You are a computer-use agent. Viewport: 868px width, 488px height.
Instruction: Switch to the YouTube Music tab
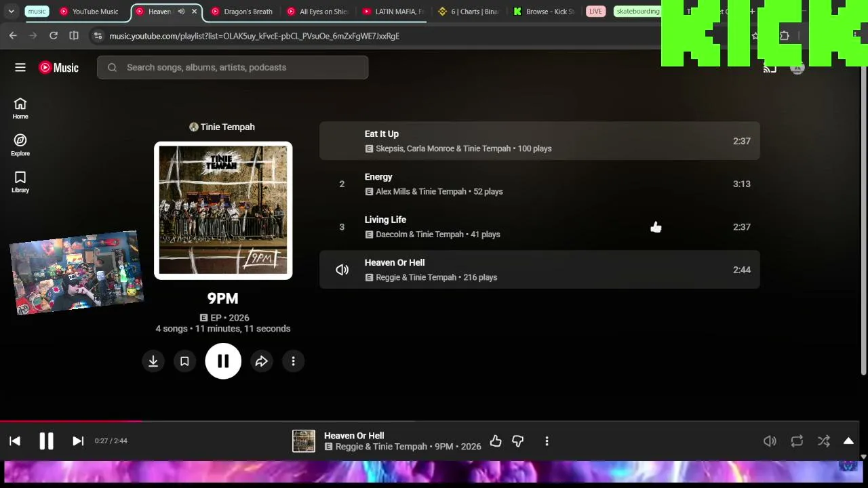coord(90,12)
